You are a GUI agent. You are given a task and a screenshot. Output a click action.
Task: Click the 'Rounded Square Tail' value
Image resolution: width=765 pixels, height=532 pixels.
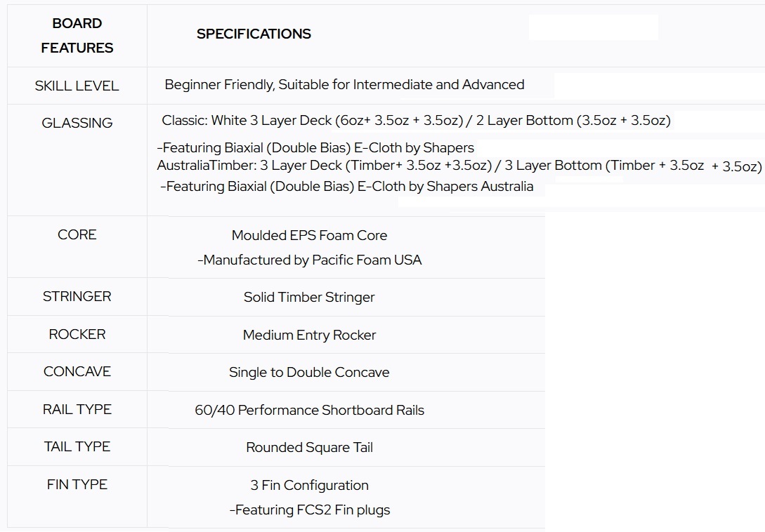tap(309, 447)
